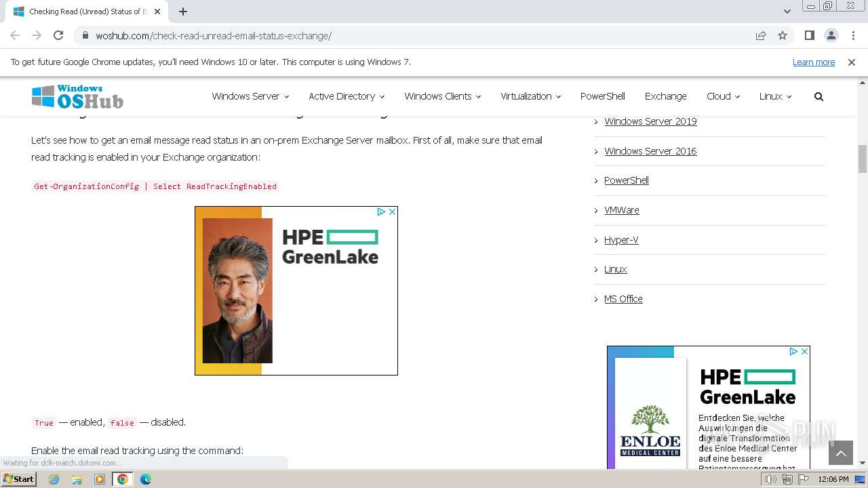Screen dimensions: 868x488
Task: Open a new tab with plus icon
Action: click(183, 11)
